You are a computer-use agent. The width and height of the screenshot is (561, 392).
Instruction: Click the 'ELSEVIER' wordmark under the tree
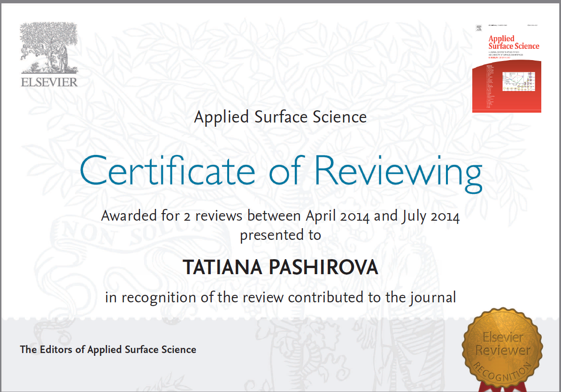pyautogui.click(x=49, y=82)
